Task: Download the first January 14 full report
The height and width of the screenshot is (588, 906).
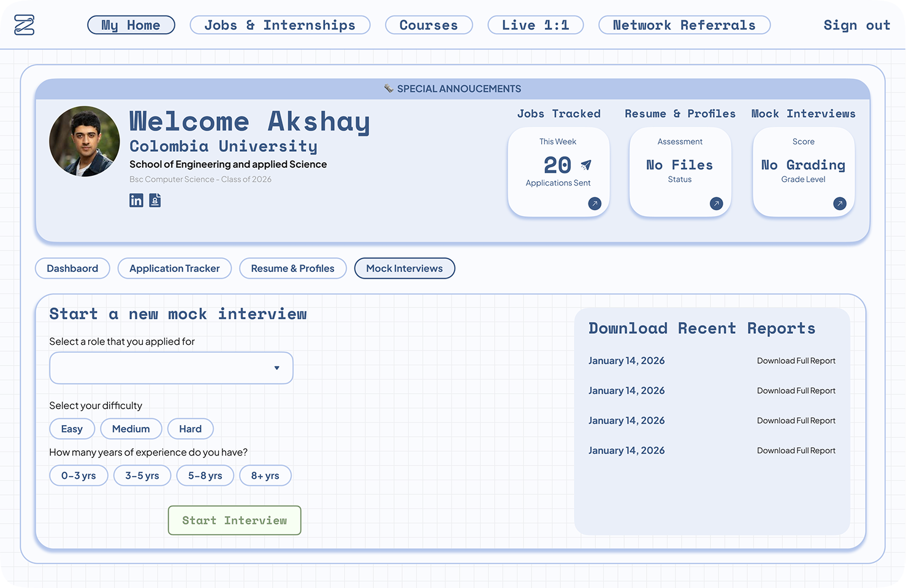Action: [x=796, y=361]
